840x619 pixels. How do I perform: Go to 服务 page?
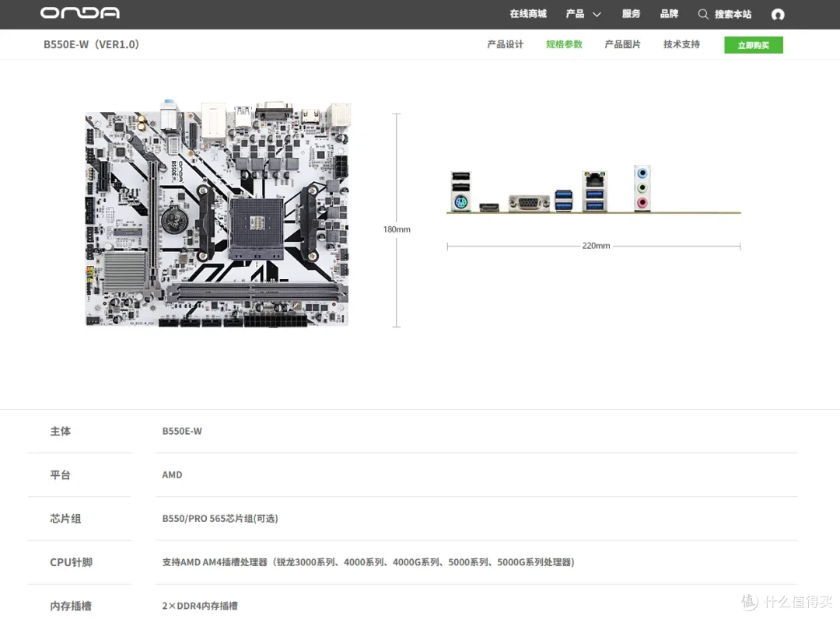click(x=631, y=14)
